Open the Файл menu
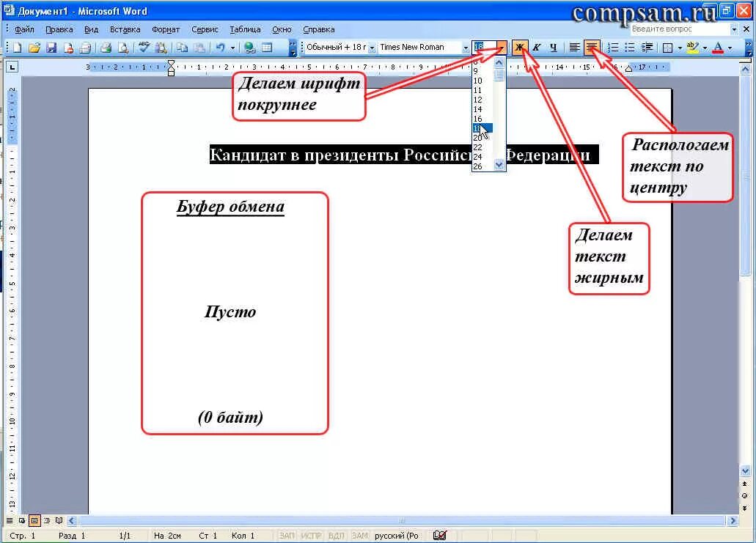This screenshot has height=543, width=756. tap(24, 29)
